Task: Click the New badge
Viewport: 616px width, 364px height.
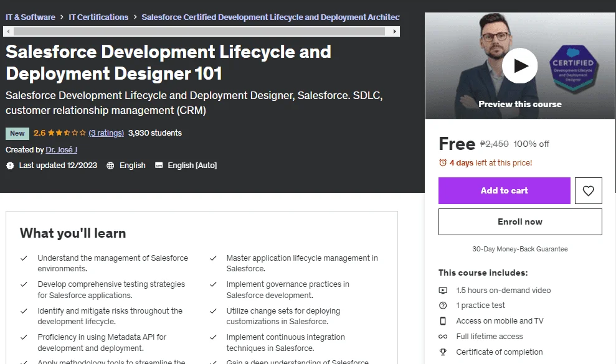Action: click(17, 133)
